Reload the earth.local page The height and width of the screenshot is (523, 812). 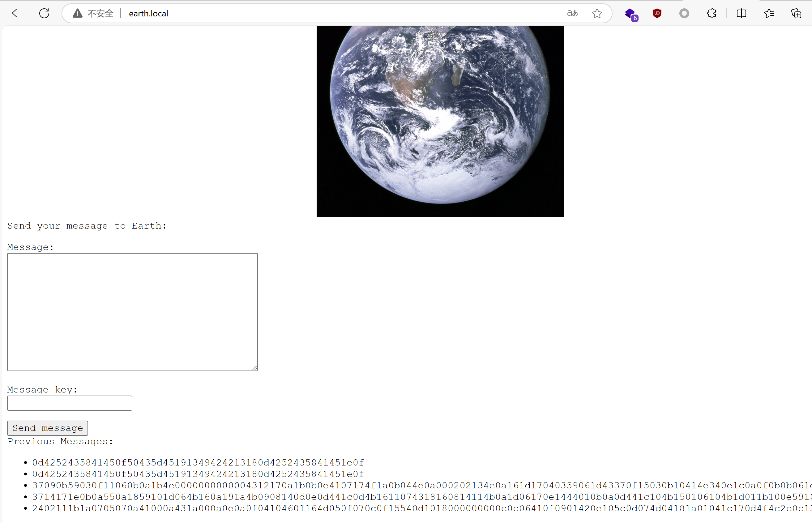44,13
